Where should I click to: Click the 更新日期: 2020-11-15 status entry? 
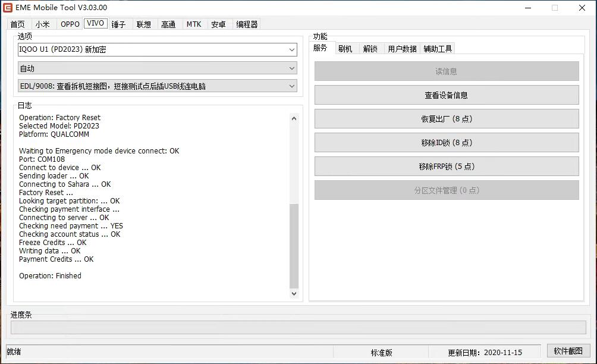[485, 353]
